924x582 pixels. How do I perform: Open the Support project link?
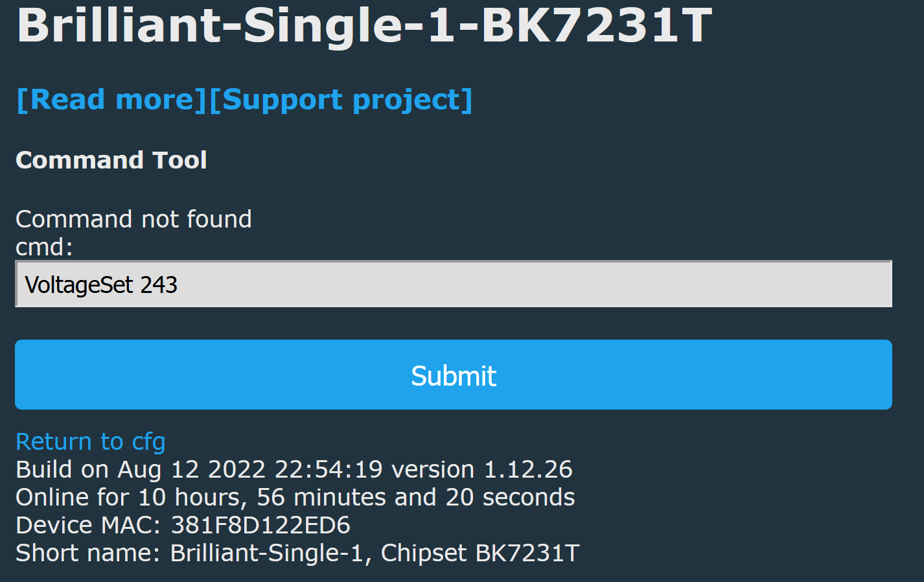tap(341, 100)
